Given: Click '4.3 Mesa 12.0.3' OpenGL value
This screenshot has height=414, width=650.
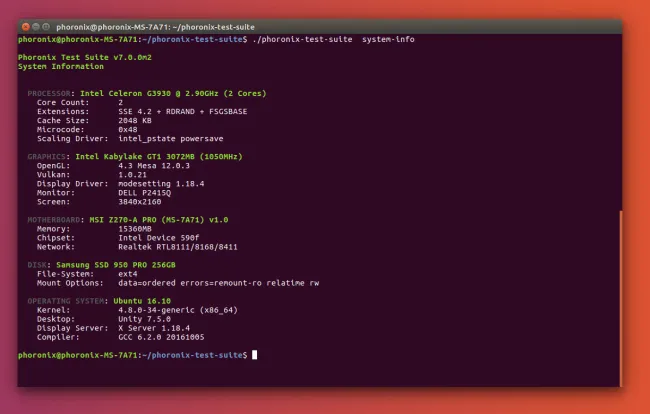Looking at the screenshot, I should point(154,166).
